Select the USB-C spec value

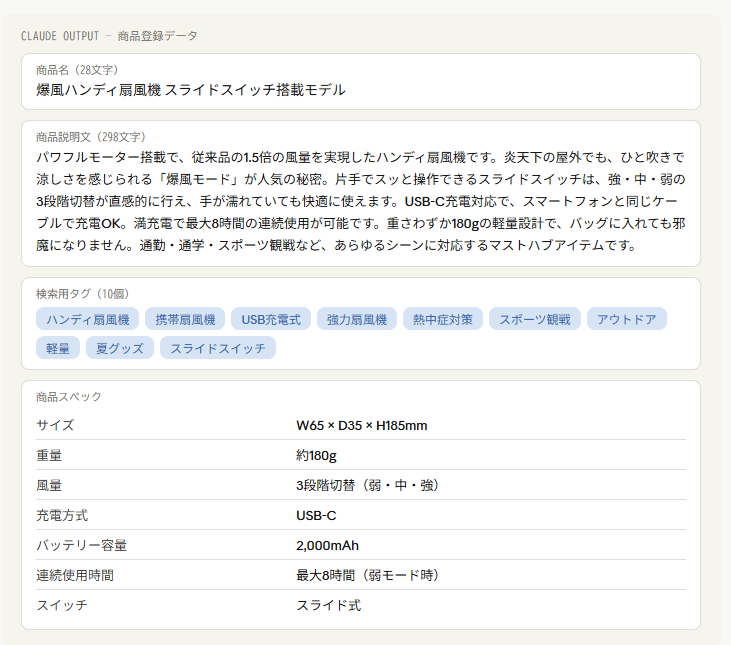pos(316,515)
